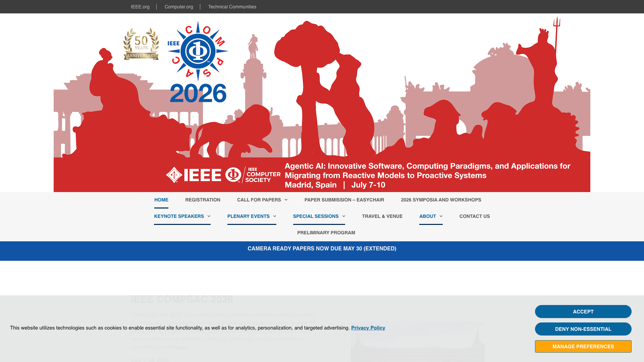
Task: Open the Privacy Policy link
Action: [368, 328]
